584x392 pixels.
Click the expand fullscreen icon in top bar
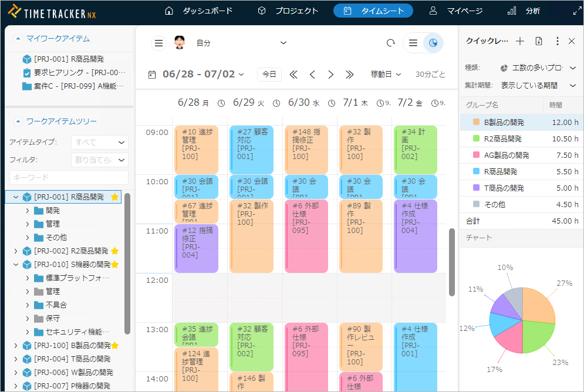coord(577,11)
